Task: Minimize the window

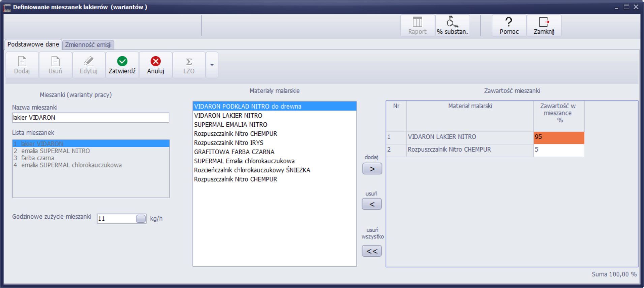Action: 616,7
